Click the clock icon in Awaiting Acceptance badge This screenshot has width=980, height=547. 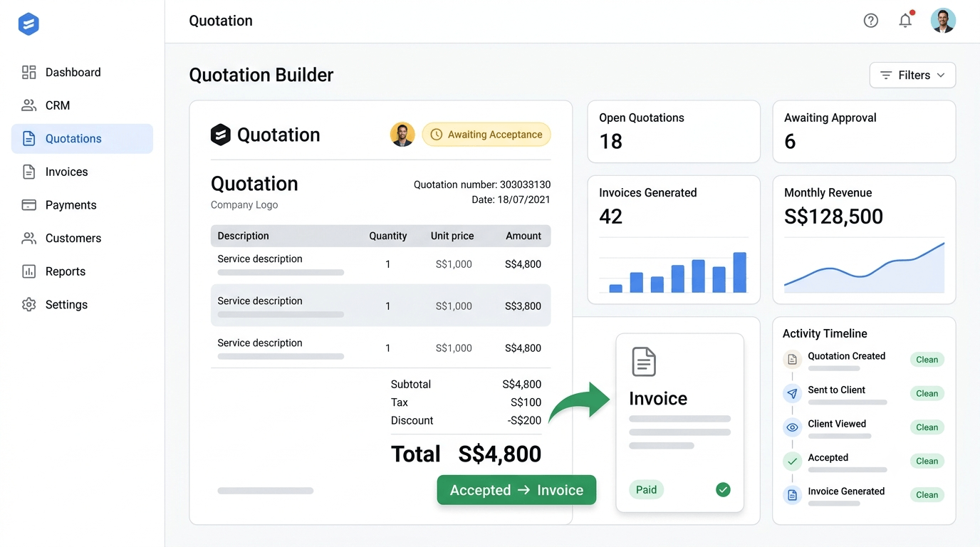[437, 135]
